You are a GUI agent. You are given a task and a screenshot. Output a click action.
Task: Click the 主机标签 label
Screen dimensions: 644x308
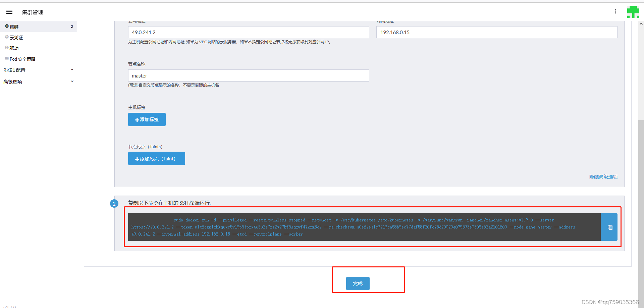click(x=137, y=107)
